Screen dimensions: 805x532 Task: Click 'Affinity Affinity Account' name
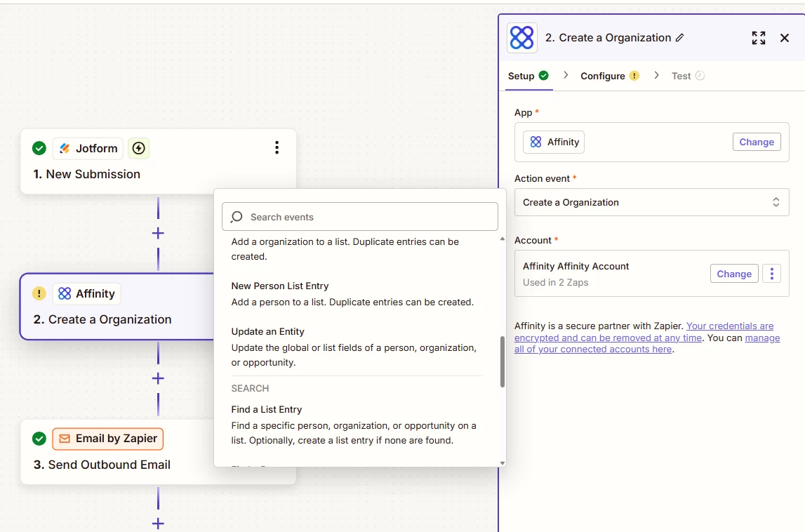pyautogui.click(x=576, y=266)
